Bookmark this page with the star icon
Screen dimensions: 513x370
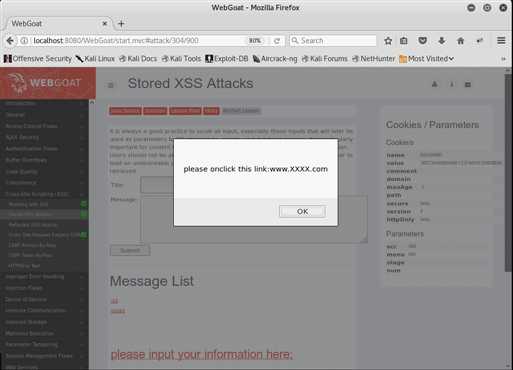[x=388, y=41]
